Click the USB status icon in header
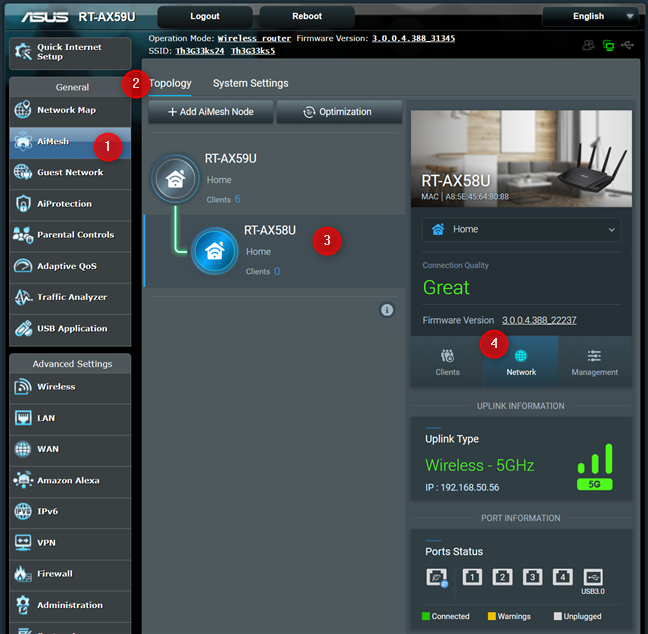 [x=627, y=45]
